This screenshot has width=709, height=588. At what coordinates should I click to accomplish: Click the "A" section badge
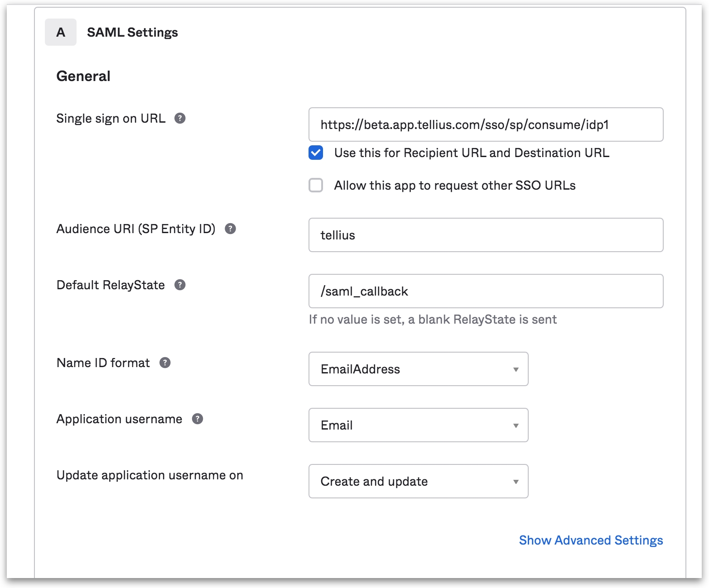(61, 33)
